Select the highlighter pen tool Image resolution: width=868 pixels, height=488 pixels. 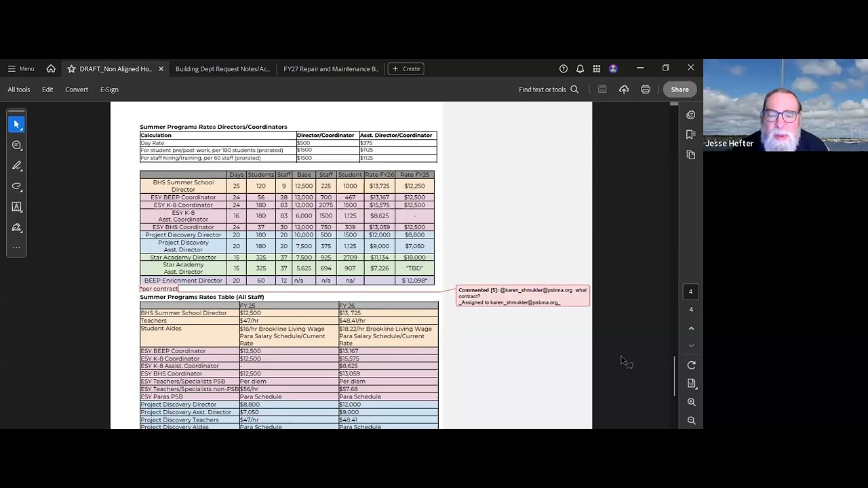point(17,165)
